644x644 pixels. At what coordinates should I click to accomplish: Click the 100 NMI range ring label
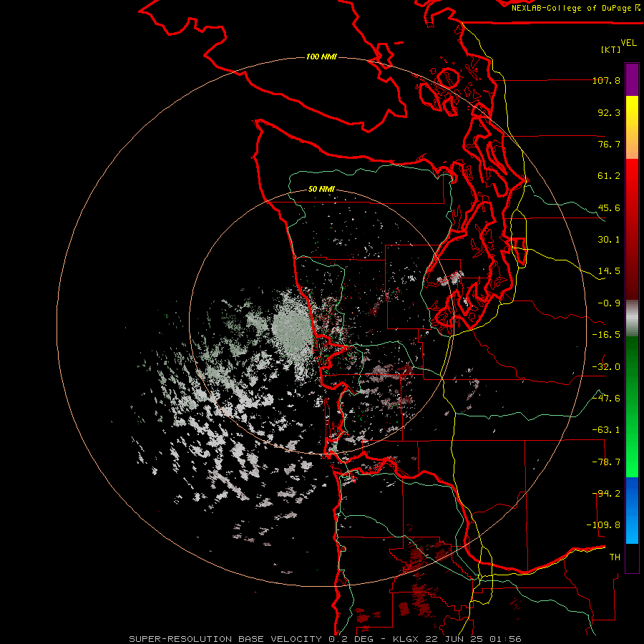tap(321, 57)
